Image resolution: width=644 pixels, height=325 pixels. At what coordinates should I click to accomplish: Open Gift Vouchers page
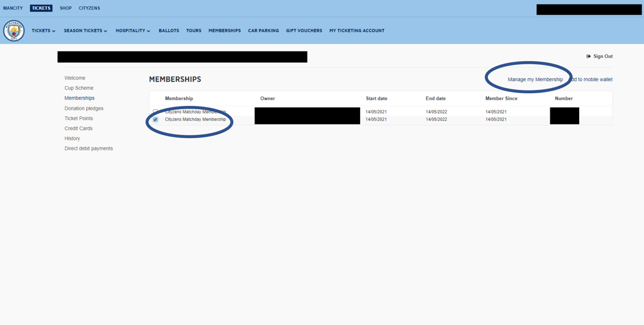click(304, 31)
